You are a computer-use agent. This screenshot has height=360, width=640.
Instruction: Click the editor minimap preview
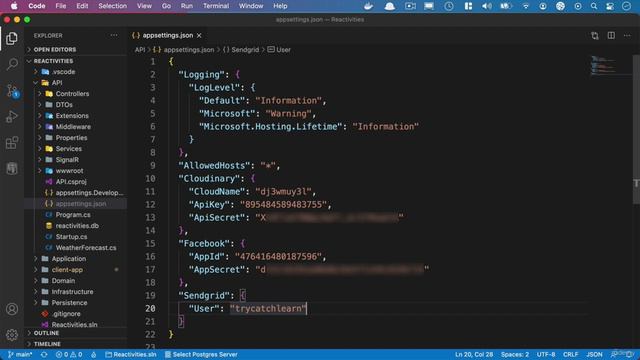604,65
